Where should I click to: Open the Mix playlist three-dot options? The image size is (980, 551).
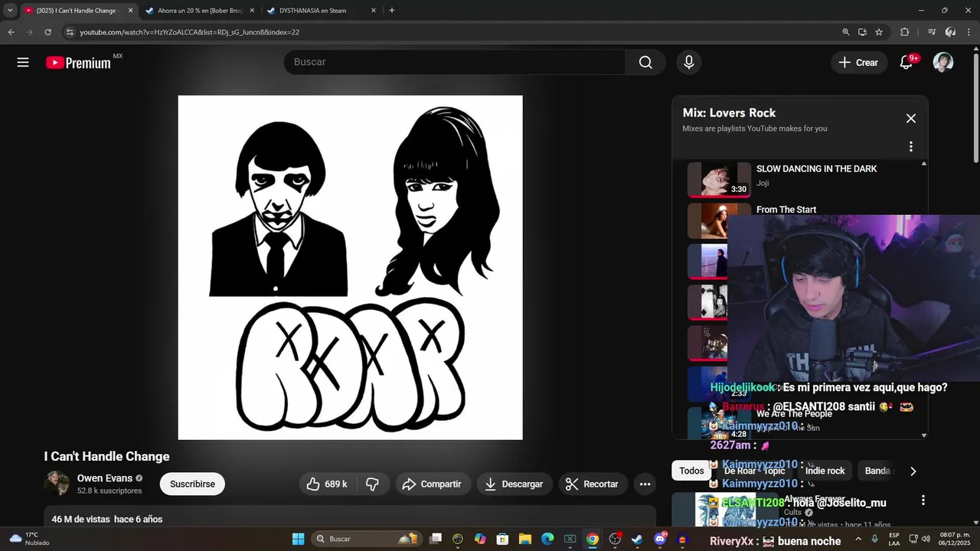click(911, 146)
